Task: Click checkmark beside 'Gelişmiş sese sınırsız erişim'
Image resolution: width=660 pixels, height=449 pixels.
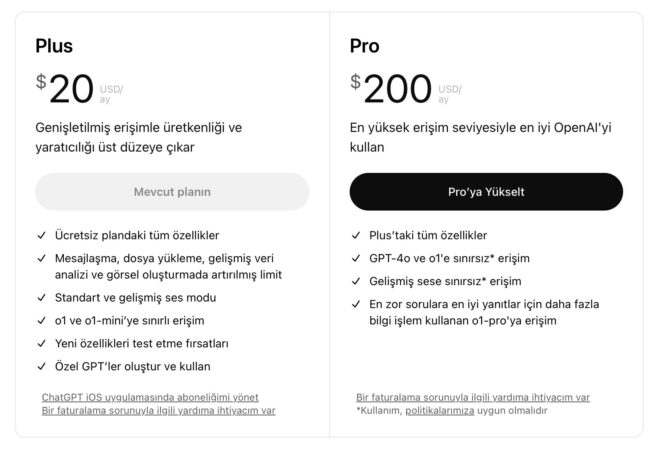Action: pyautogui.click(x=356, y=281)
